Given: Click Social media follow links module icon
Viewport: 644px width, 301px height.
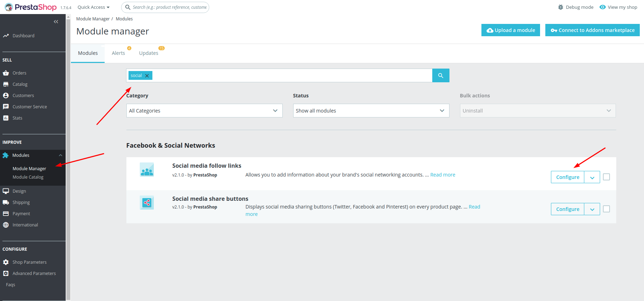Looking at the screenshot, I should [147, 169].
